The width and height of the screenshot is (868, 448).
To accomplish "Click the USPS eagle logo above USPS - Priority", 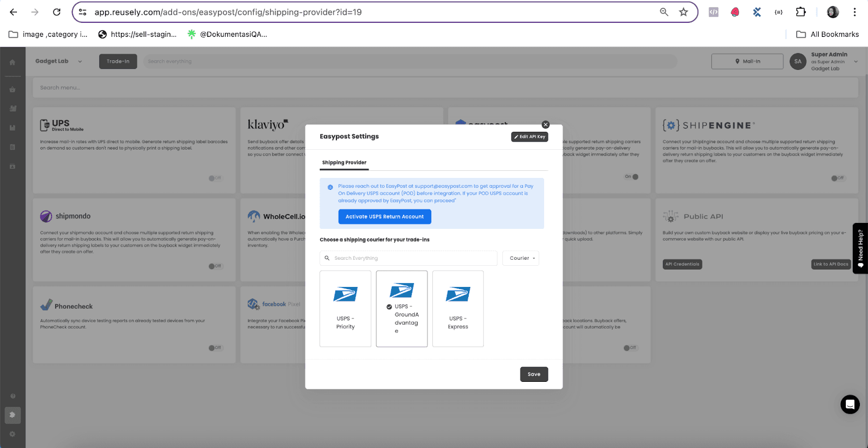I will 346,295.
